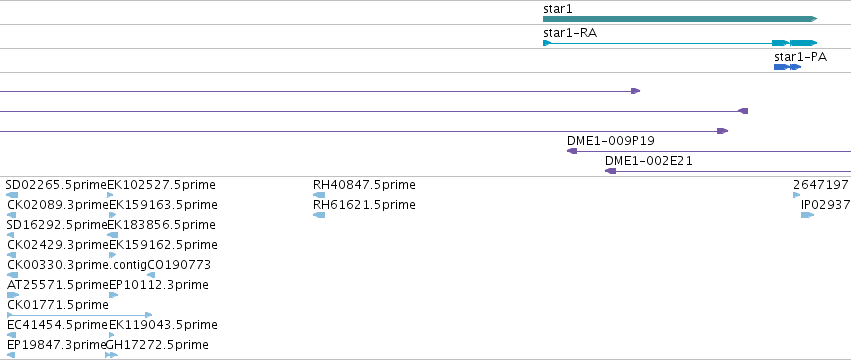This screenshot has height=360, width=851.
Task: Click the EP10112.3prime EST marker
Action: tap(113, 295)
